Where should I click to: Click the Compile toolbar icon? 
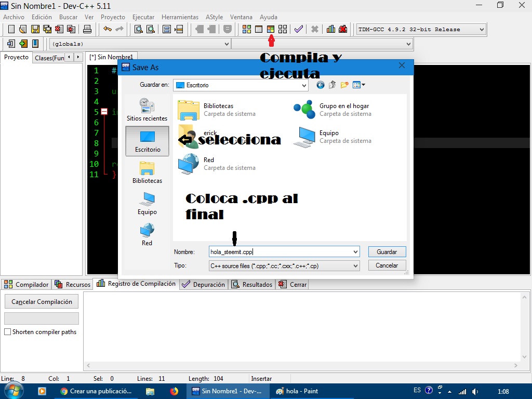coord(247,29)
